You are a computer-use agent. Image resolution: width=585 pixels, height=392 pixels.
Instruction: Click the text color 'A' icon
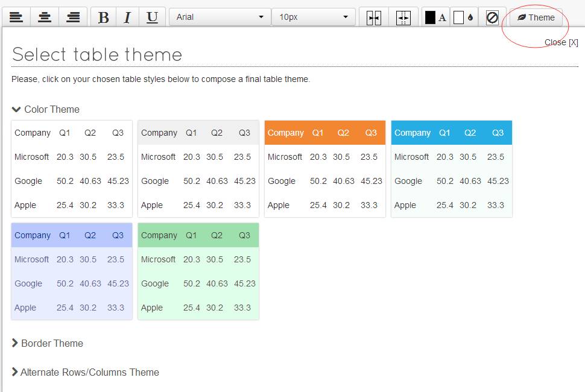442,17
